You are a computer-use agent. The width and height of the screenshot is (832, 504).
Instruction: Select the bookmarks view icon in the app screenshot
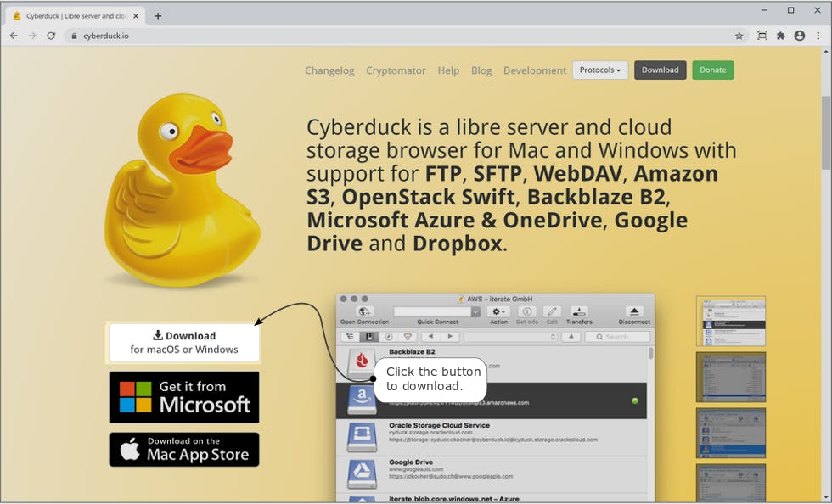pyautogui.click(x=369, y=337)
